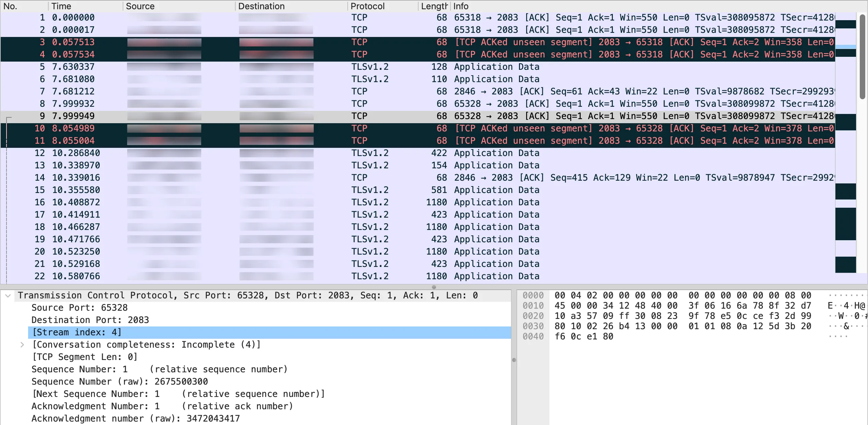Select the Destination Port: 2083 detail line
This screenshot has height=425, width=868.
90,320
